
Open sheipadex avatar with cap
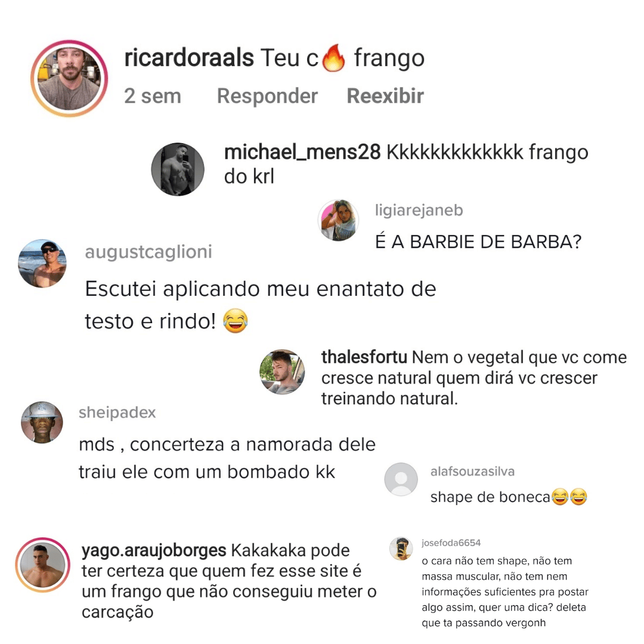pos(42,422)
